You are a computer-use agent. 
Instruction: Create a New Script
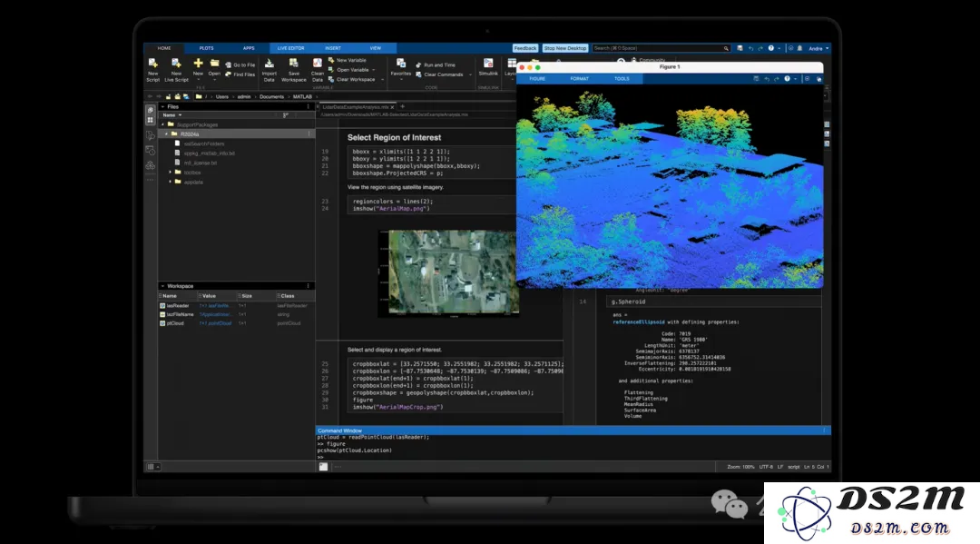(153, 69)
